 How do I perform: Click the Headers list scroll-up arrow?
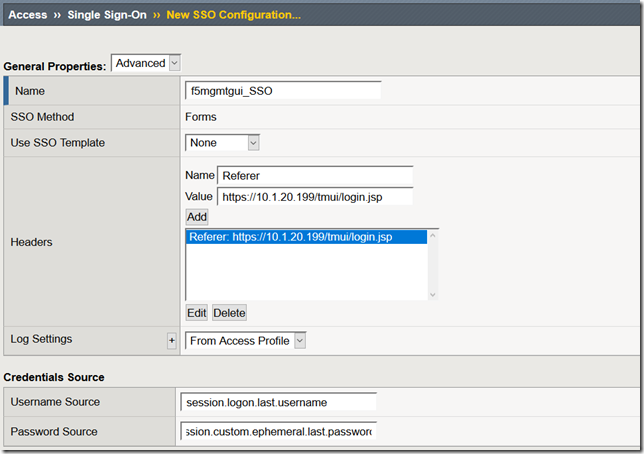click(x=433, y=234)
